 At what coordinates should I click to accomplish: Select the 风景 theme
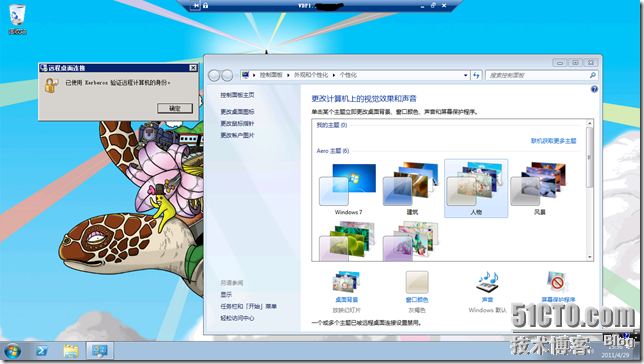[x=539, y=189]
